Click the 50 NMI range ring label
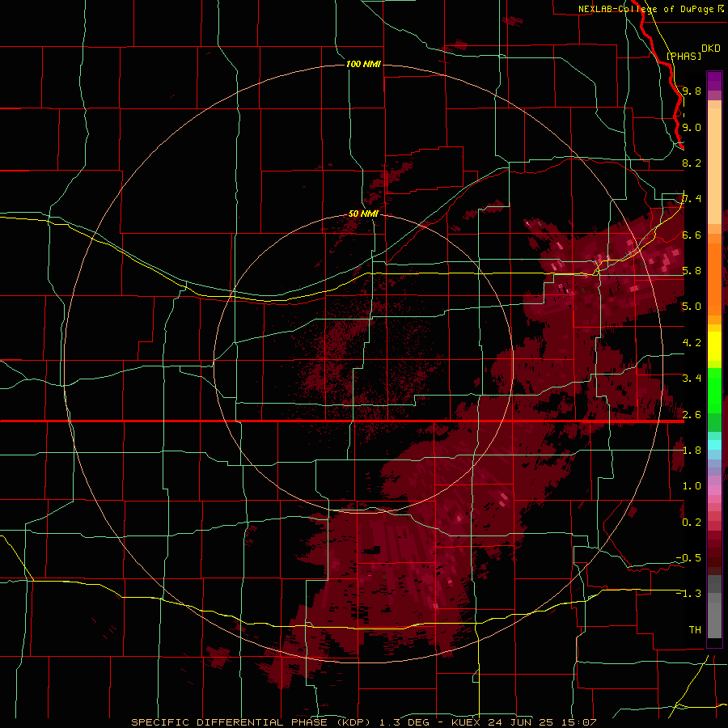Screen dimensions: 728x728 point(363,214)
